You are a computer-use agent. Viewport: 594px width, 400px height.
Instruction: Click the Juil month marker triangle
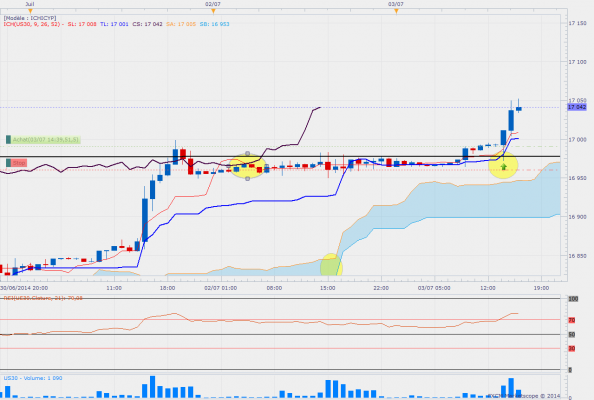point(31,11)
